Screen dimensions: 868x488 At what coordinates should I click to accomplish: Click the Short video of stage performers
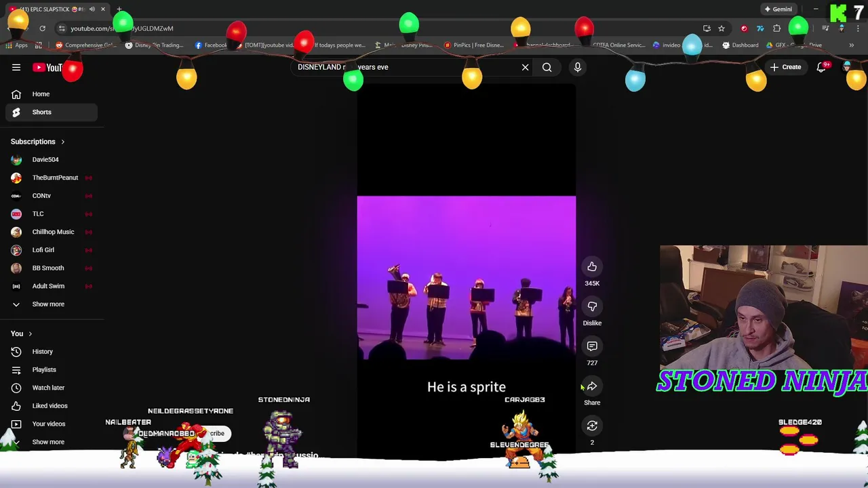467,278
